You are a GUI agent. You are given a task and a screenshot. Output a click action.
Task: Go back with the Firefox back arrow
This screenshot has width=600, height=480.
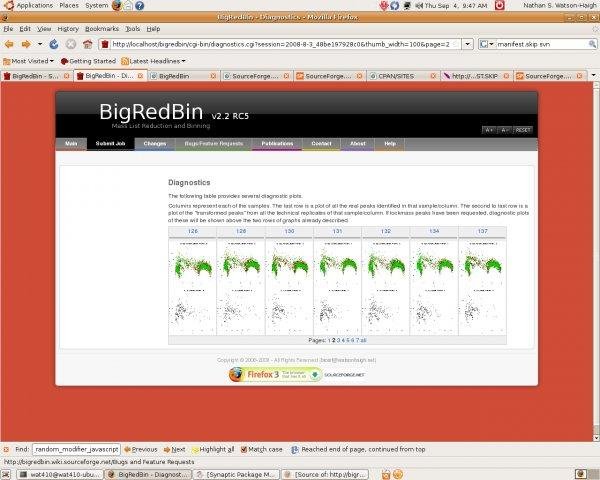[x=9, y=44]
